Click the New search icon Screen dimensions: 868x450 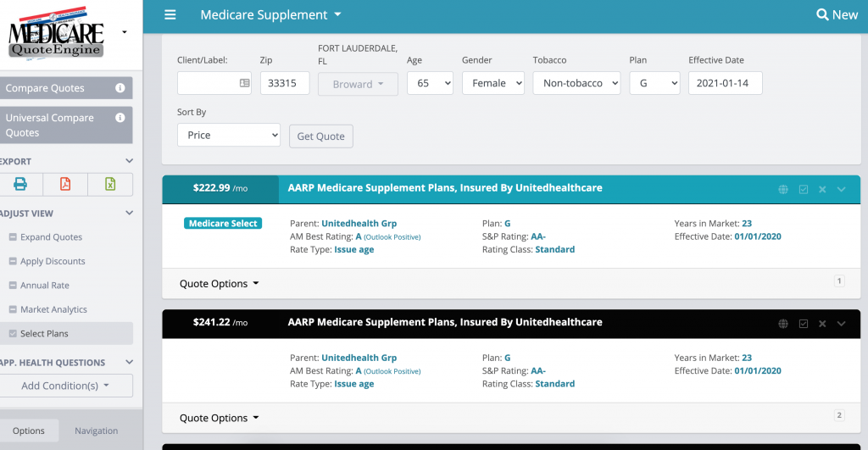point(837,15)
